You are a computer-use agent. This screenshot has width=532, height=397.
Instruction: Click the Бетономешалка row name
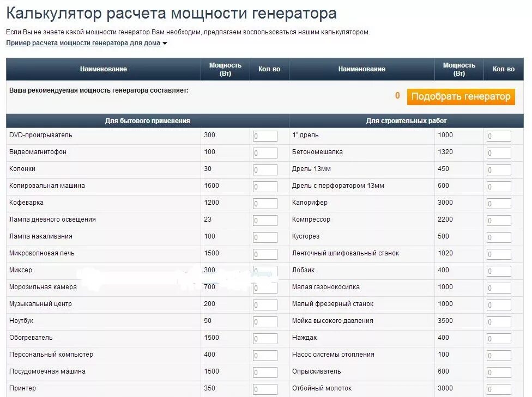coord(317,152)
